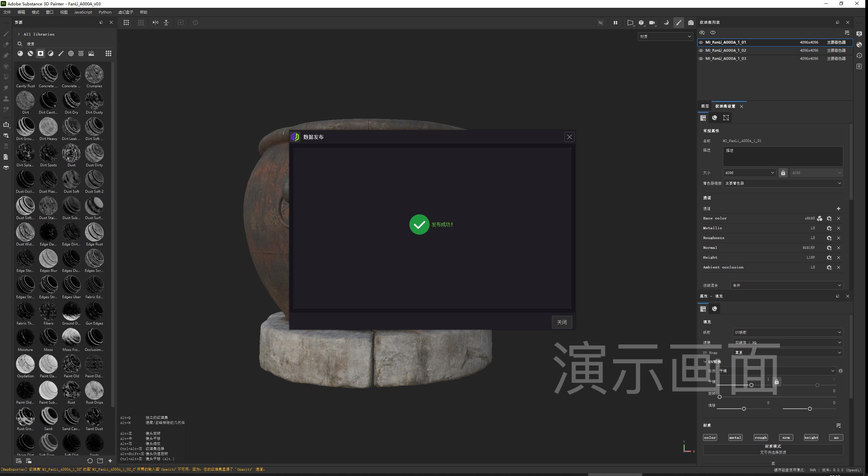Close the 纹理集设置 tab
This screenshot has height=476, width=868.
pos(742,106)
